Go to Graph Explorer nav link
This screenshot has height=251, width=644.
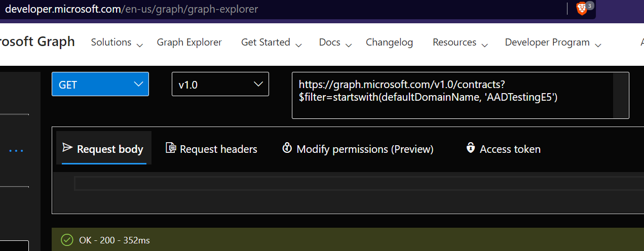tap(190, 43)
